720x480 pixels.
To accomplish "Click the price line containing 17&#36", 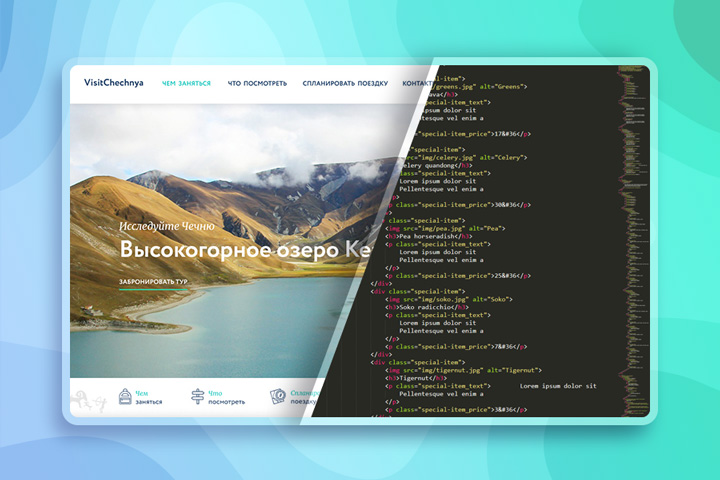I will (472, 134).
